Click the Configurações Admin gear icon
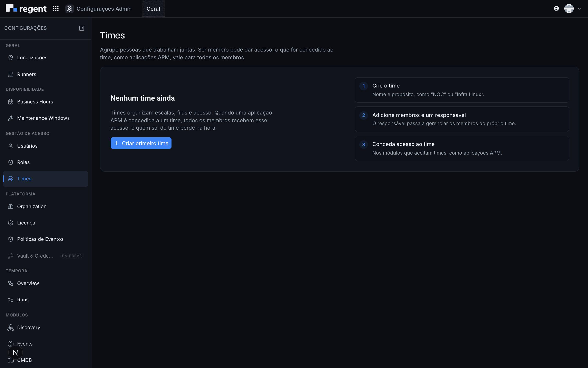The height and width of the screenshot is (368, 588). 69,9
